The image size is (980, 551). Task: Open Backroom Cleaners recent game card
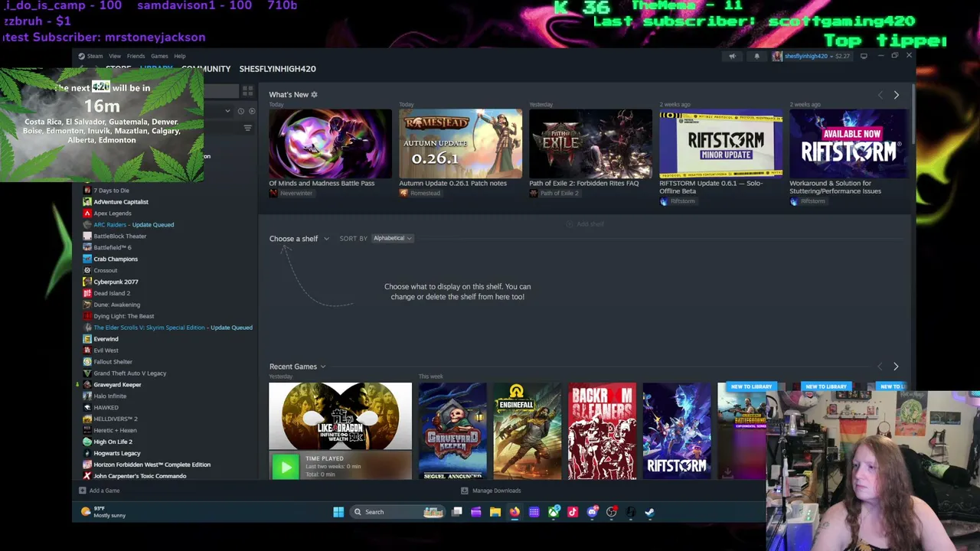click(x=603, y=432)
